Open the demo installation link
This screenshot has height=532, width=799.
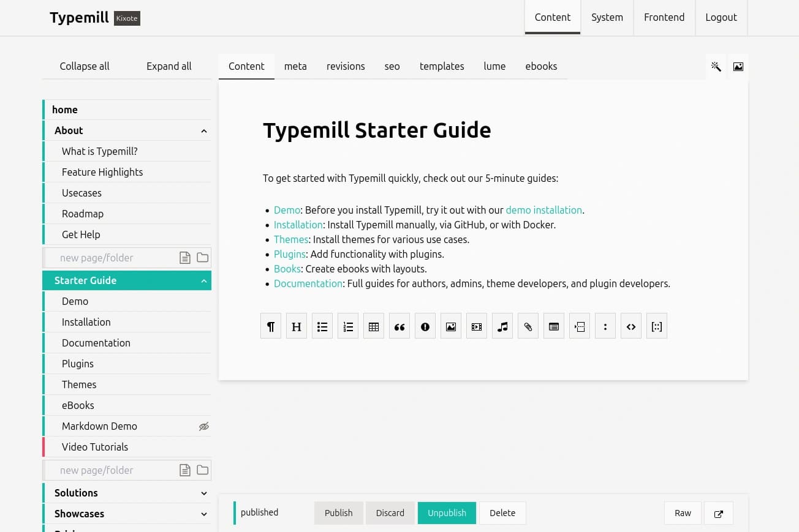point(543,210)
